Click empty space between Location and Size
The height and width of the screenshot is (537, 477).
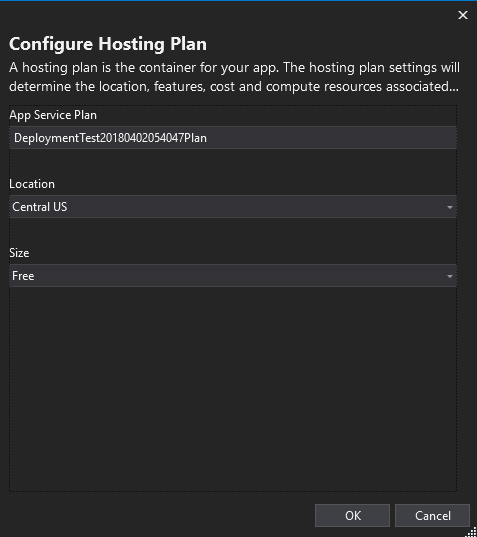point(233,232)
